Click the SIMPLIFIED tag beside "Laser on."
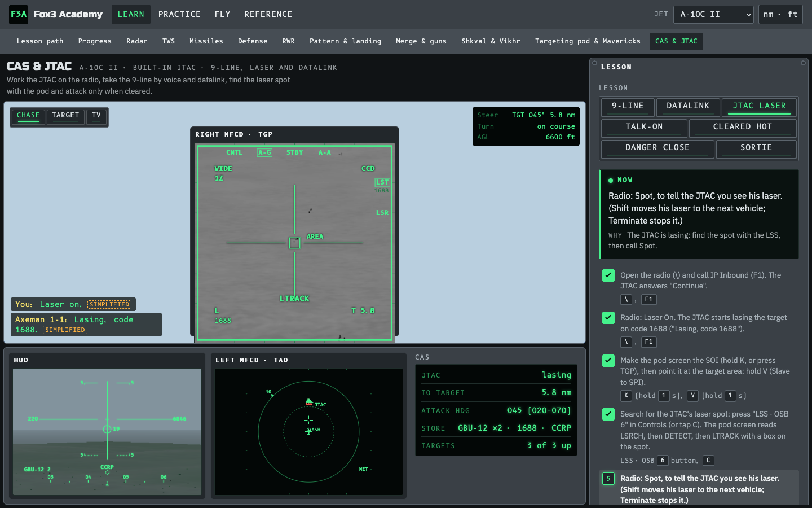 110,305
